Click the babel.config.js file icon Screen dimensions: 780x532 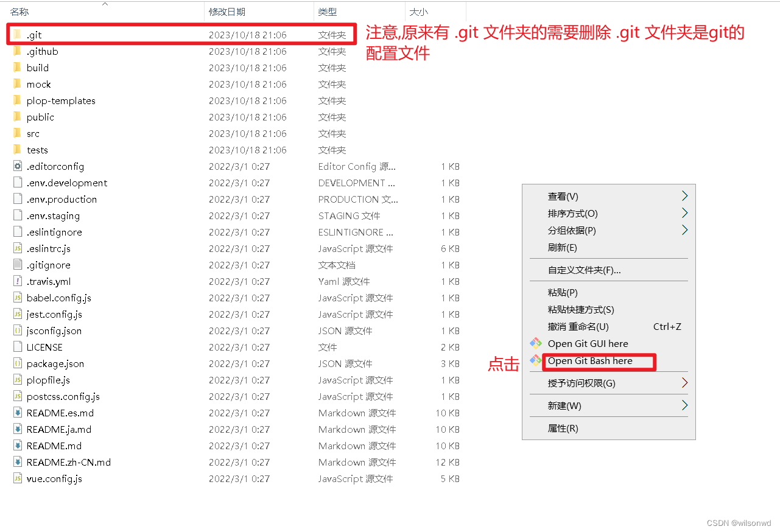click(17, 298)
